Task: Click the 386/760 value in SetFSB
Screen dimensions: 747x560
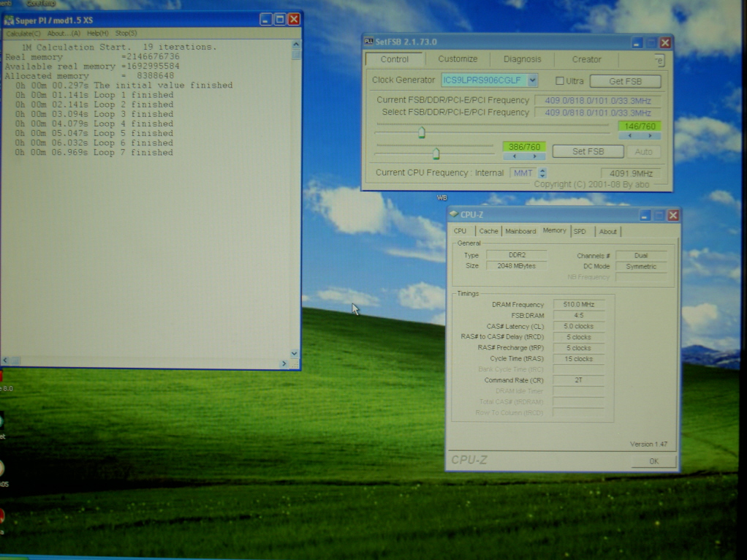Action: point(524,147)
